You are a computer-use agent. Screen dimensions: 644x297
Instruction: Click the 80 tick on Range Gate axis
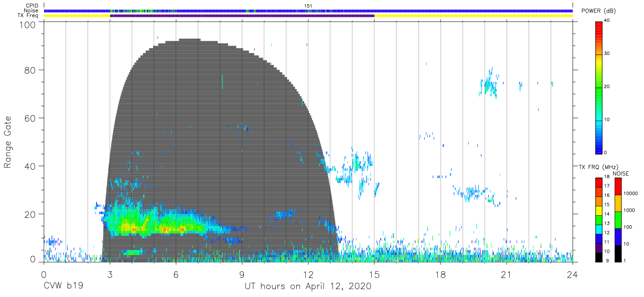tap(30, 70)
